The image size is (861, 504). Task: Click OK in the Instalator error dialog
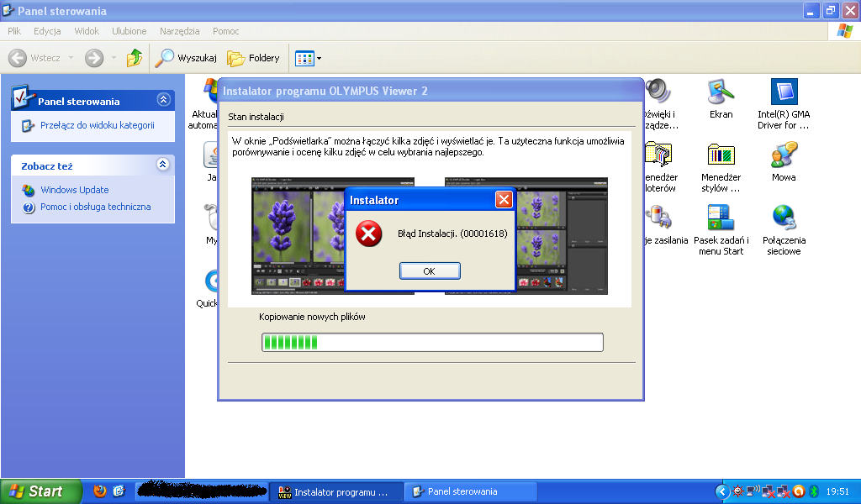click(429, 271)
